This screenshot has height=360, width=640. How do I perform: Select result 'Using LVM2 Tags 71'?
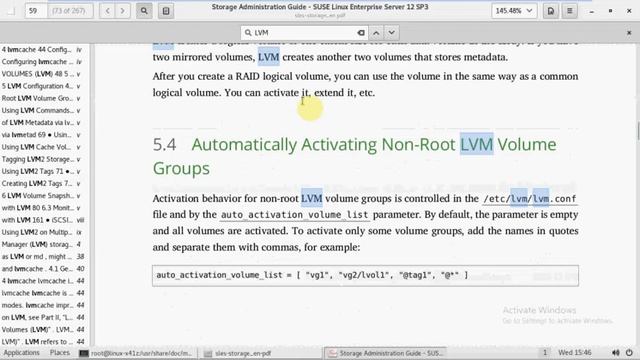pyautogui.click(x=42, y=171)
